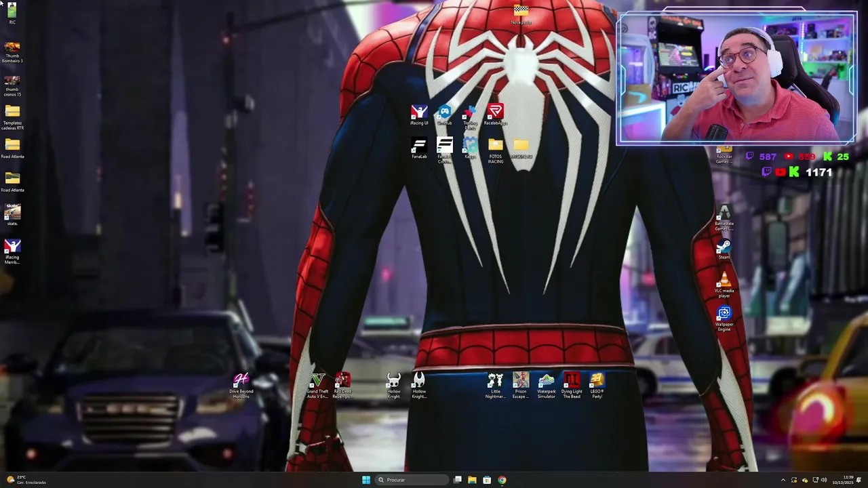Launch Hollow Knight with horned skull icon
868x488 pixels.
393,386
